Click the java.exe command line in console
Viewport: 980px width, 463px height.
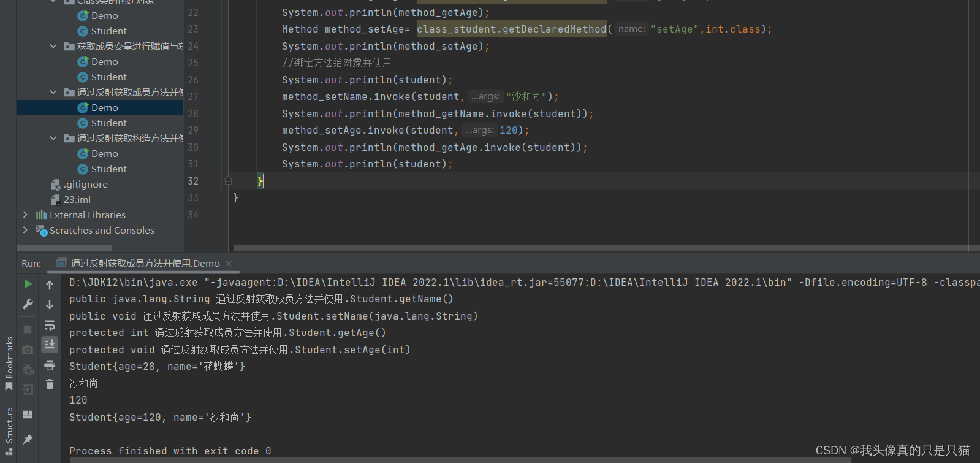pyautogui.click(x=524, y=282)
